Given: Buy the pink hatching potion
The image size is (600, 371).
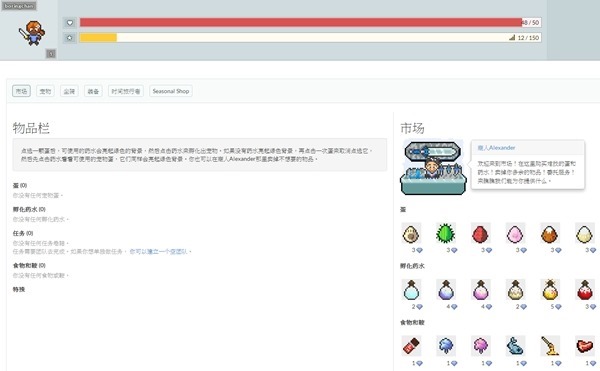Looking at the screenshot, I should pos(481,290).
